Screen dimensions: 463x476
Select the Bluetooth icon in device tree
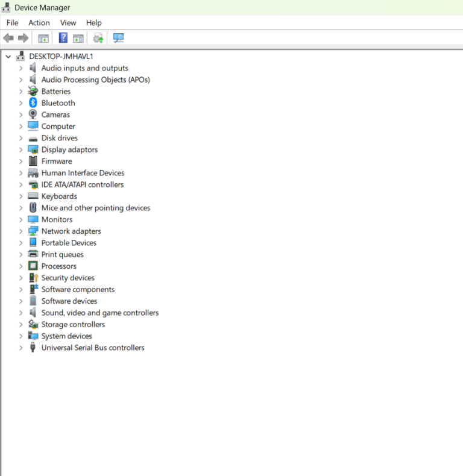[33, 103]
